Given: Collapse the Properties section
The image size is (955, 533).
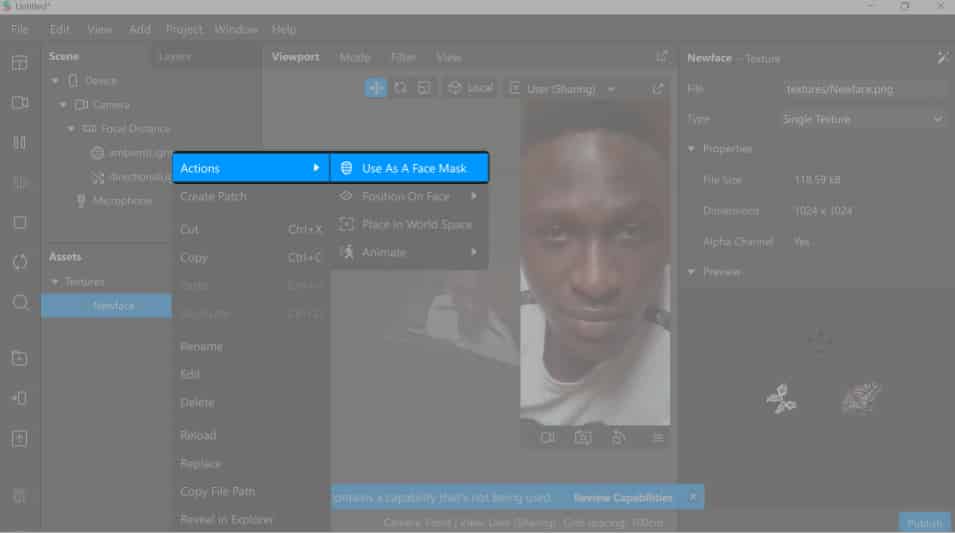Looking at the screenshot, I should click(691, 149).
